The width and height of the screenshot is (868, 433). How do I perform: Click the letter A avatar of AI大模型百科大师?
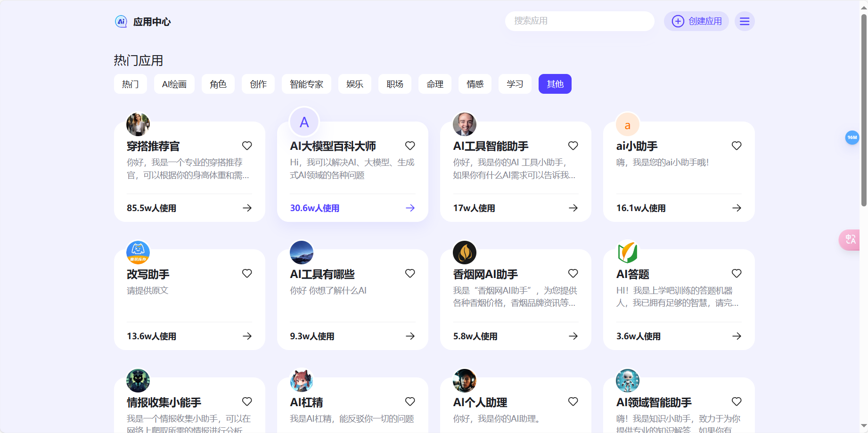[x=304, y=122]
